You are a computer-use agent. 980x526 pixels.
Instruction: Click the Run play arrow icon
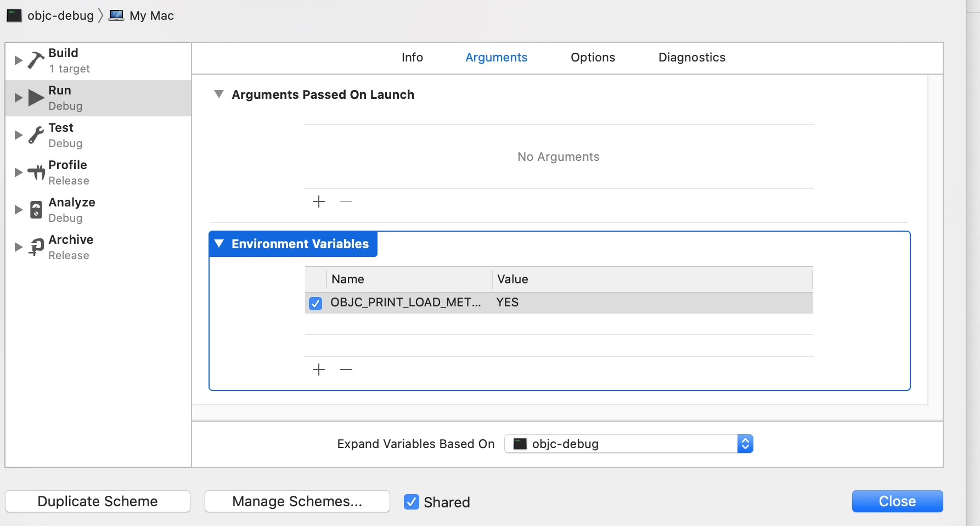(x=36, y=98)
